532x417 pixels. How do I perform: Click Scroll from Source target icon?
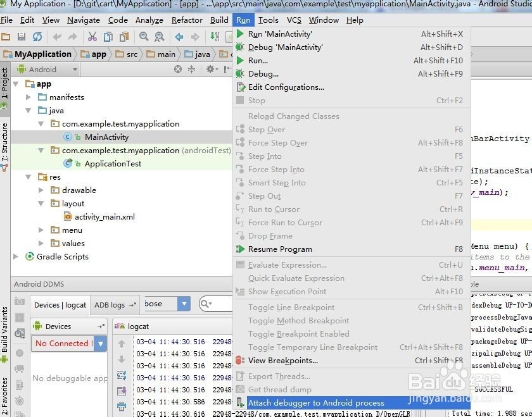click(x=178, y=69)
